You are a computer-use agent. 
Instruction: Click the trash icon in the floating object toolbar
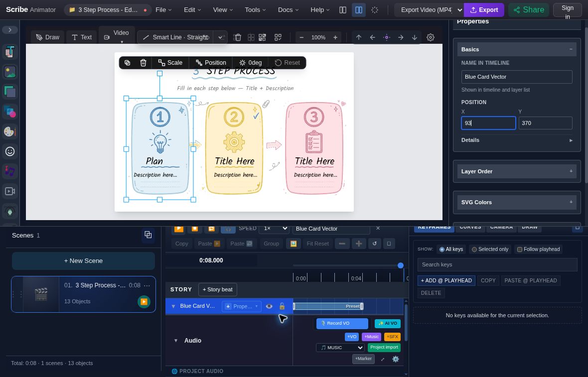point(143,63)
